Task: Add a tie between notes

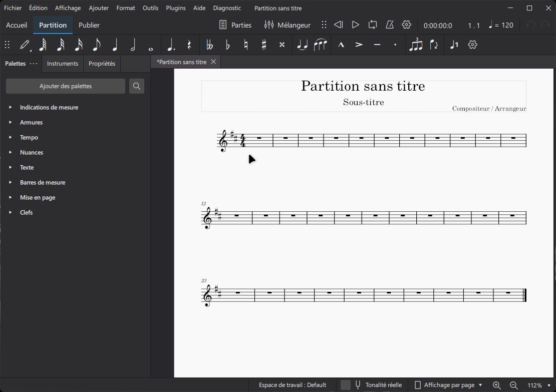Action: 302,45
